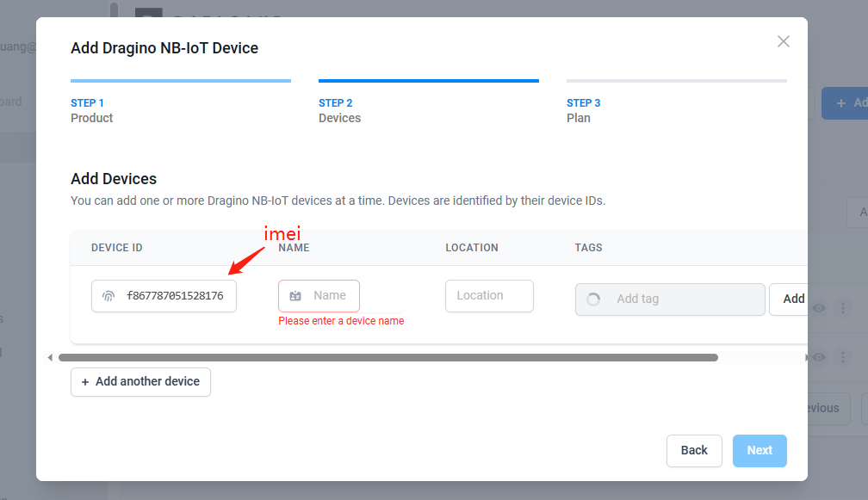This screenshot has width=868, height=500.
Task: Close the Add Dragino NB-IoT Device dialog
Action: pos(783,41)
